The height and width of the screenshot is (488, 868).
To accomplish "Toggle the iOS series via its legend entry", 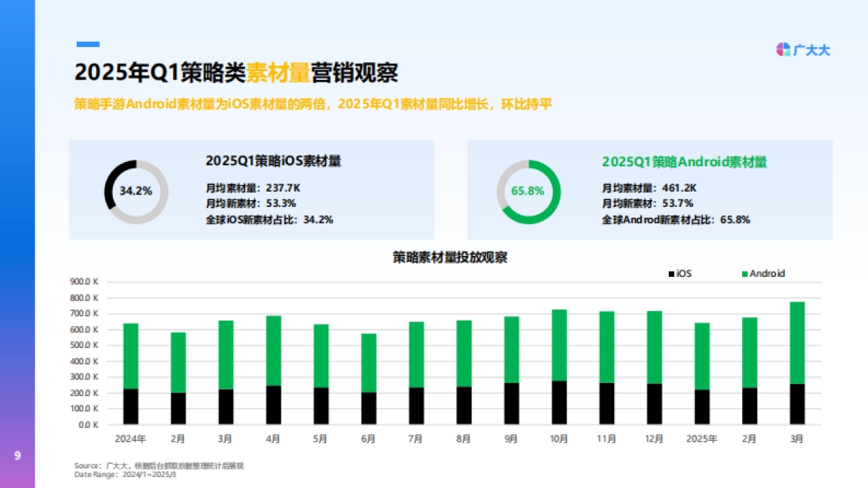I will coord(683,274).
